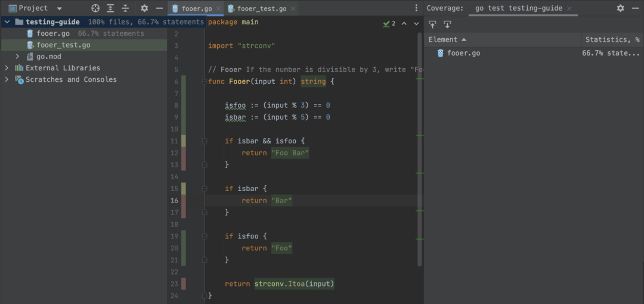Viewport: 644px width, 304px height.
Task: Click the Select Opened File locate icon
Action: (95, 8)
